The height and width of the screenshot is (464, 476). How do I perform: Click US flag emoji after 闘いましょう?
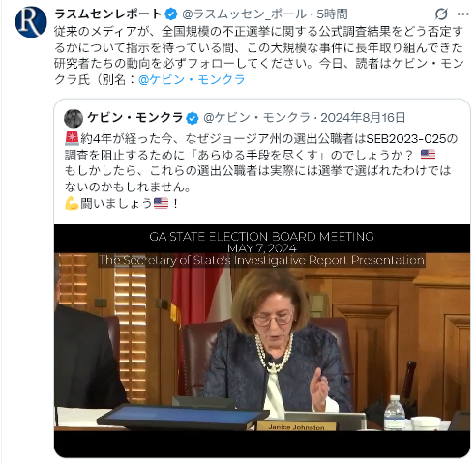161,203
